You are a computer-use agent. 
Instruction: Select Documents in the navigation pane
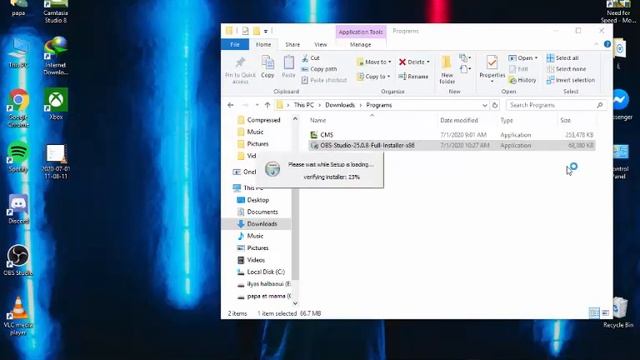pos(262,212)
